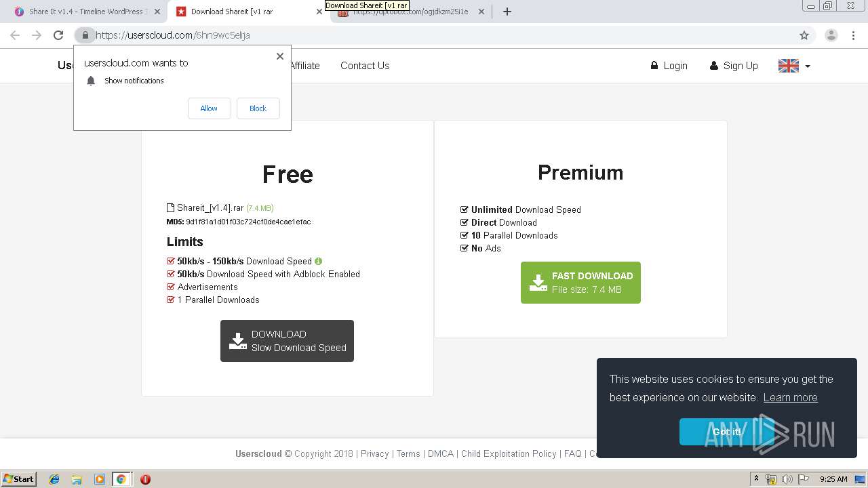Switch to the uptobox.com tab

click(410, 12)
